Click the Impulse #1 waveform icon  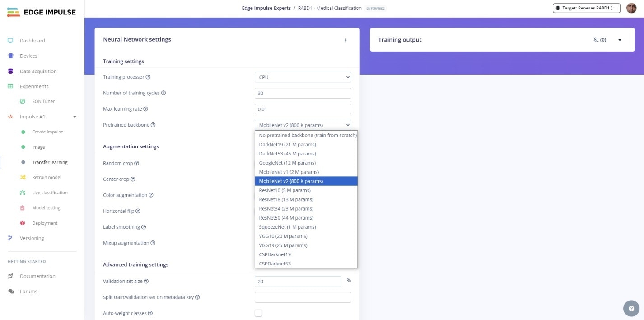10,117
